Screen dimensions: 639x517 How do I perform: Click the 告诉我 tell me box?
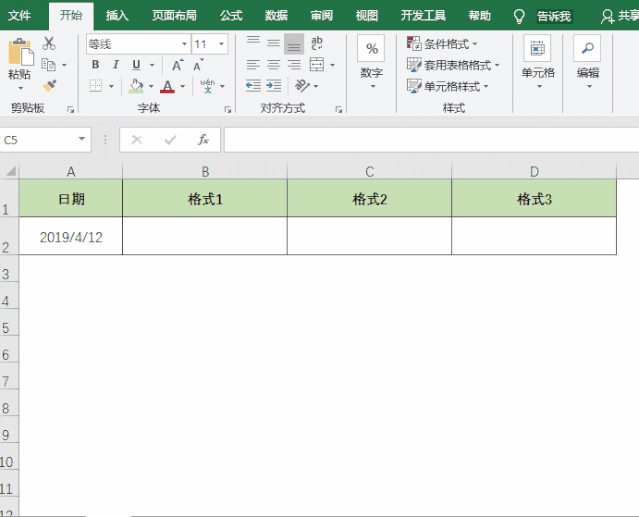(x=554, y=16)
